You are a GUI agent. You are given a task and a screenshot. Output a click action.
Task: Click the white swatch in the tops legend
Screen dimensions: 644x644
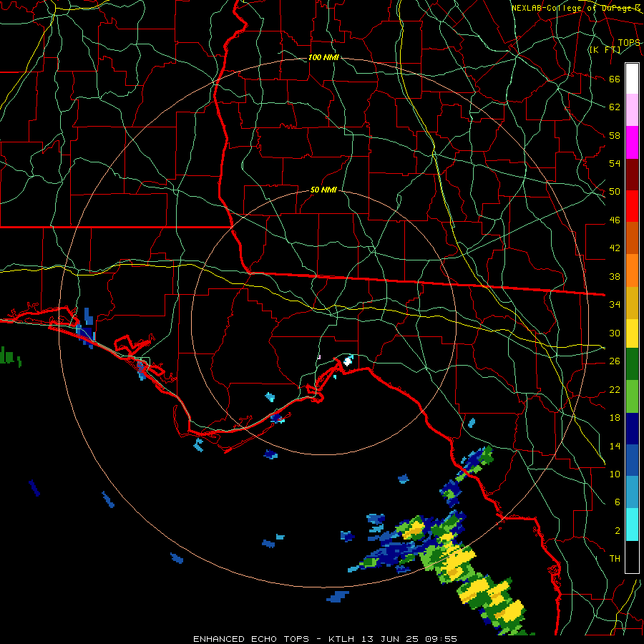coord(632,79)
